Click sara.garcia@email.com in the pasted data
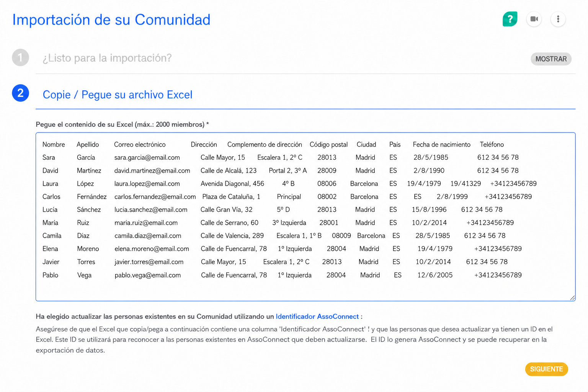 (x=147, y=158)
